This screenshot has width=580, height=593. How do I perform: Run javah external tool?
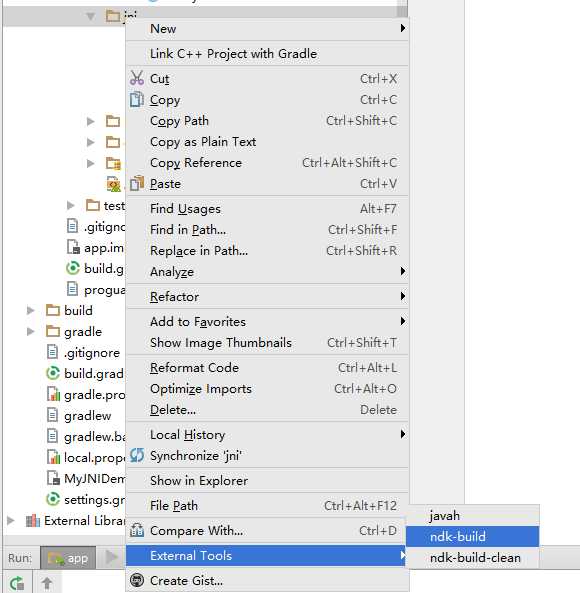click(x=473, y=516)
